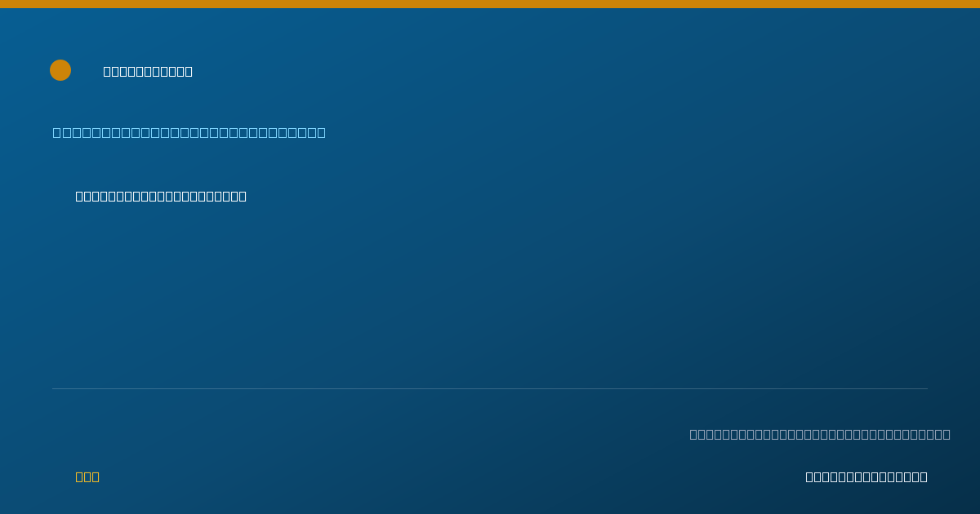Click the first glyph of the top white title
Image resolution: width=980 pixels, height=514 pixels.
point(107,71)
